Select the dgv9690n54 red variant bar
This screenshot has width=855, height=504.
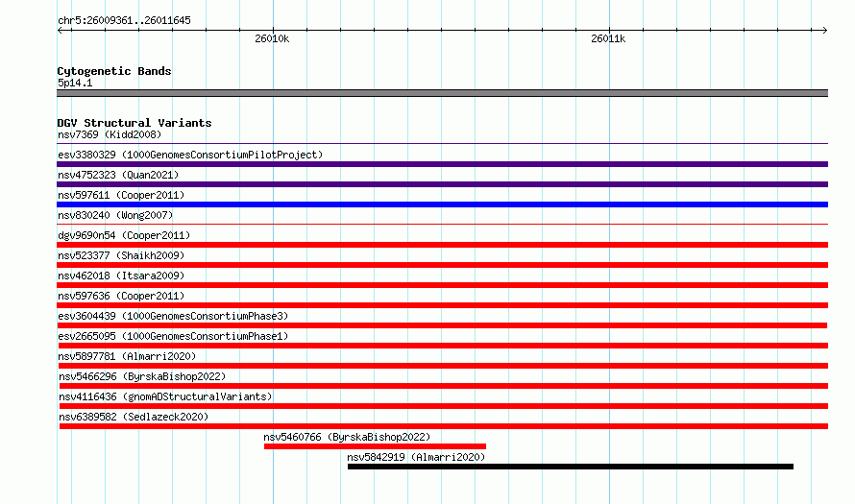442,245
